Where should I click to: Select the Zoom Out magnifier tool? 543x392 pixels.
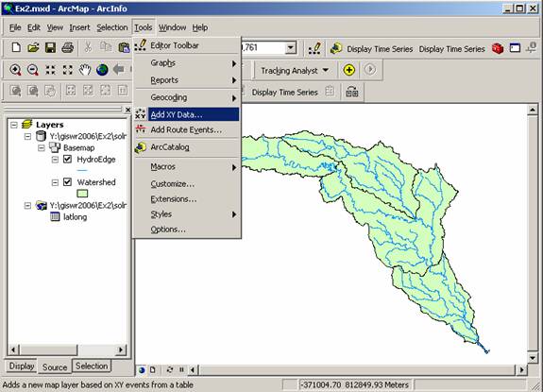click(x=33, y=70)
